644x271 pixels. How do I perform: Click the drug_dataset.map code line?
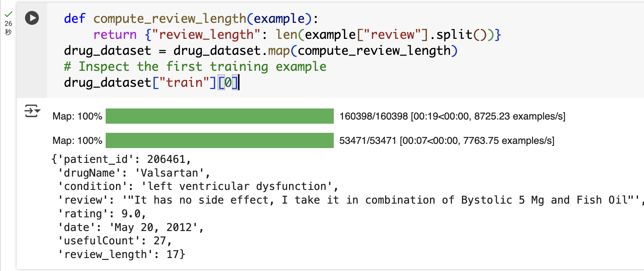pyautogui.click(x=261, y=51)
